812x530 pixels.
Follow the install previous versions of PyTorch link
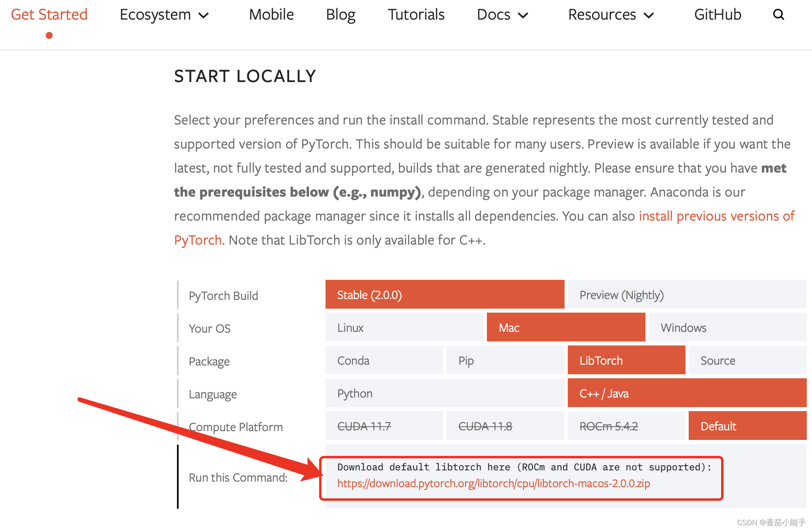(717, 216)
